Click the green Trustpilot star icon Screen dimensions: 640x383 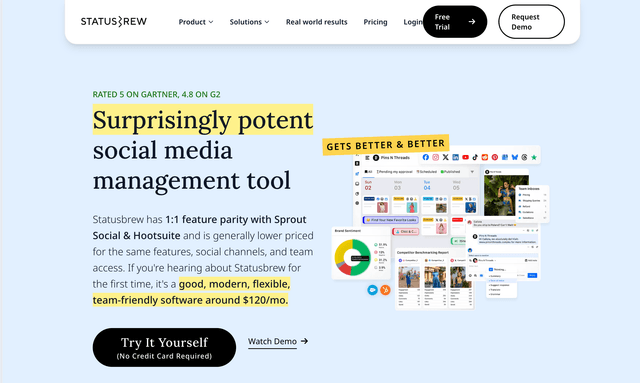pos(534,157)
